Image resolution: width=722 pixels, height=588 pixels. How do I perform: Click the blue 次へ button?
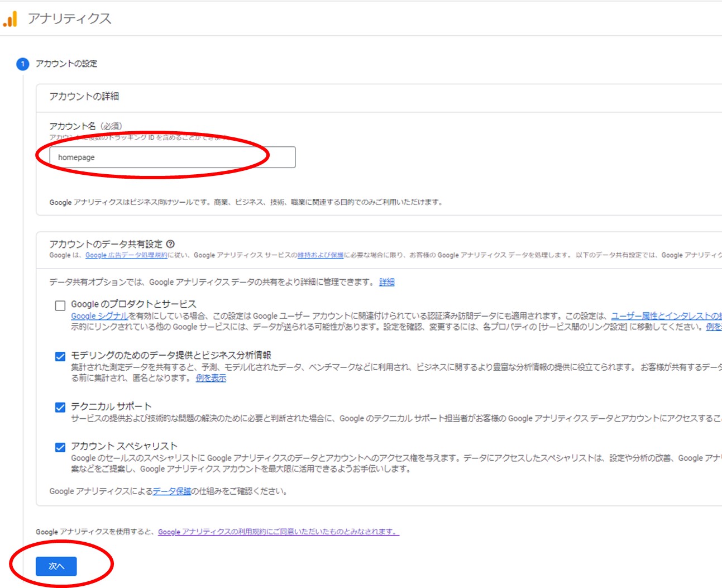56,566
